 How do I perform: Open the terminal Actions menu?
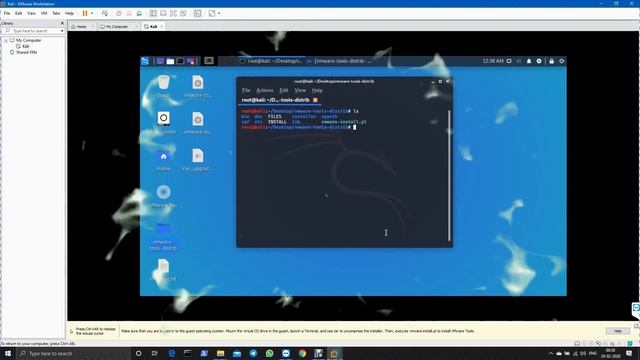[264, 90]
